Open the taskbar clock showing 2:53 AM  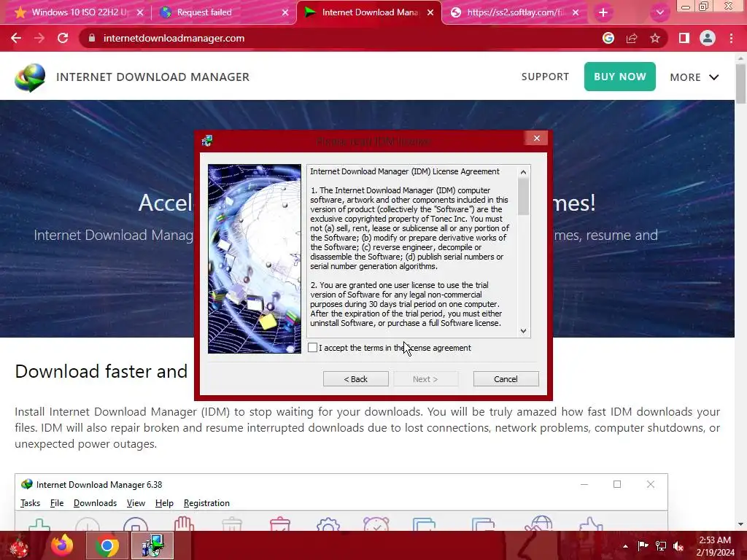[715, 545]
